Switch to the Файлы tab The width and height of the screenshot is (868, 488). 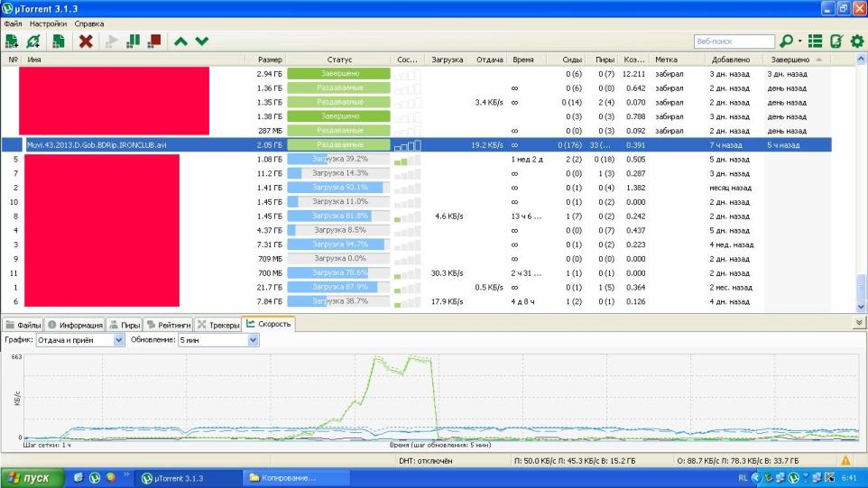(x=23, y=325)
